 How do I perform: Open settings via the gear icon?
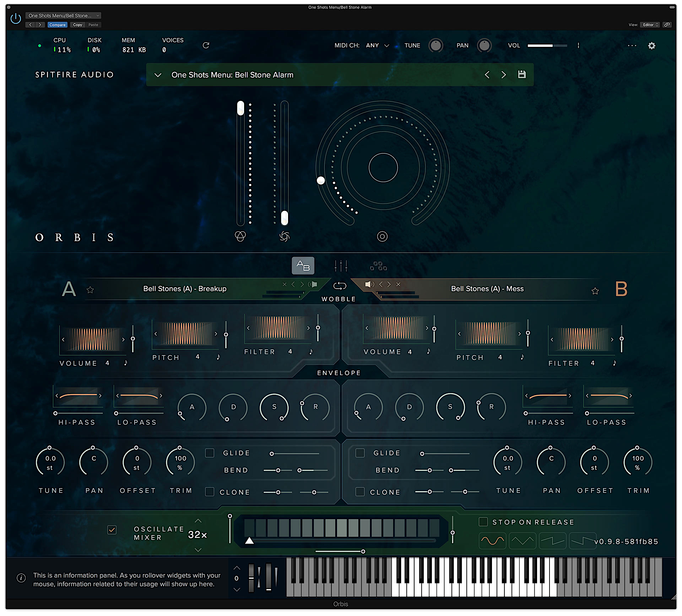[x=651, y=45]
